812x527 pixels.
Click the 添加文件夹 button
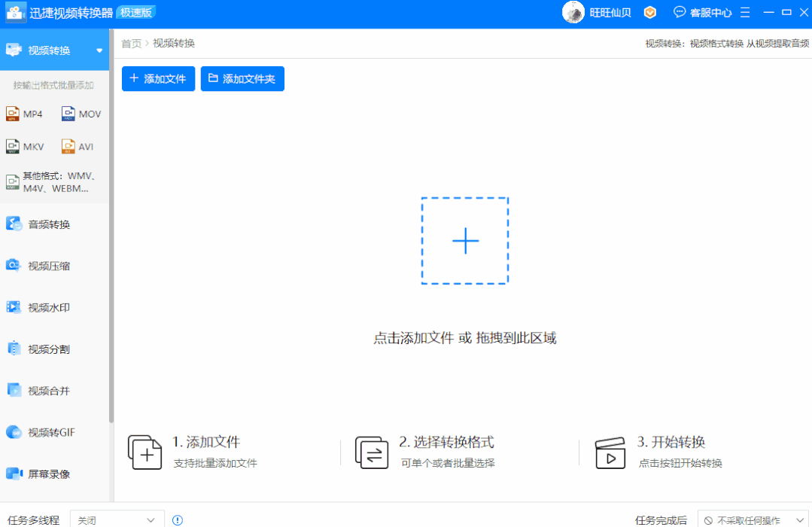[242, 78]
